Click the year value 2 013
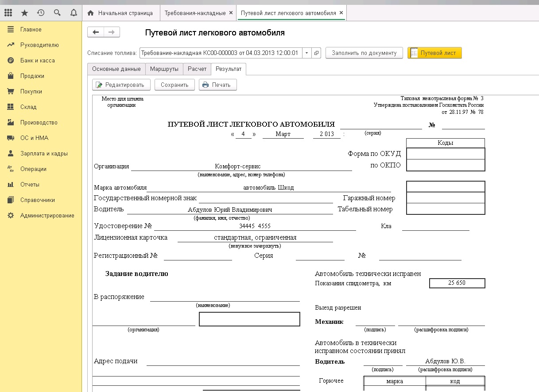 327,134
